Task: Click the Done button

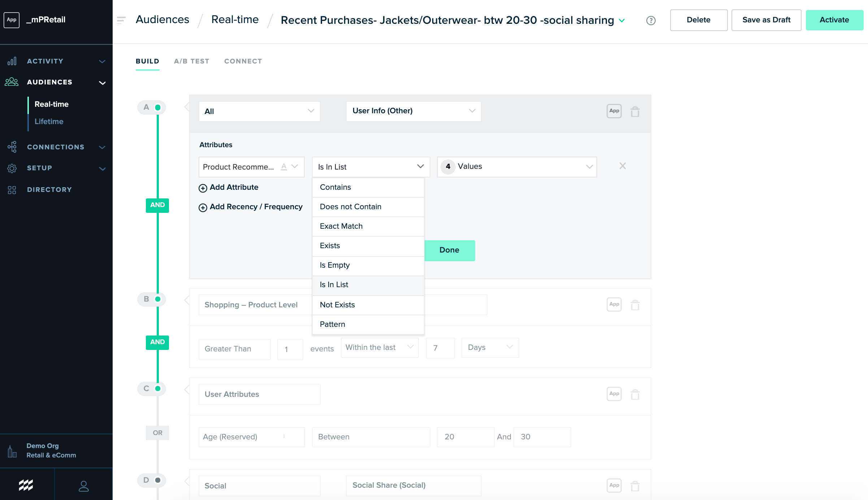Action: (x=450, y=250)
